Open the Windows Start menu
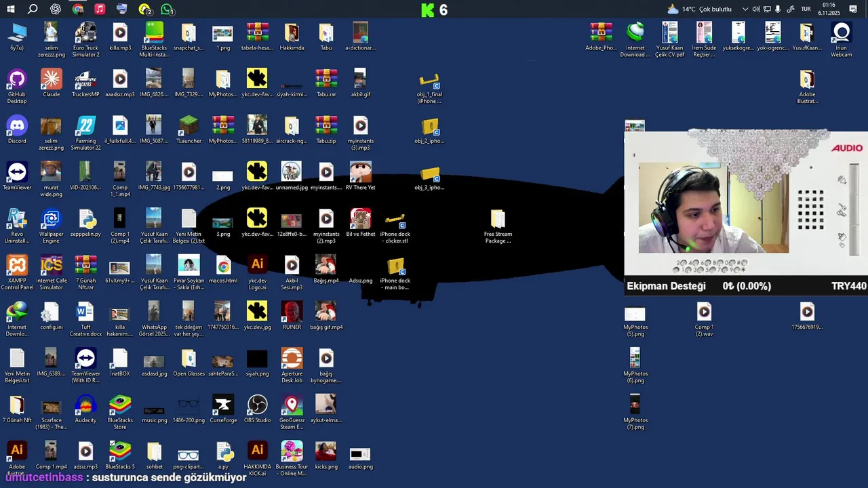Screen dimensions: 868x488 [x=10, y=9]
